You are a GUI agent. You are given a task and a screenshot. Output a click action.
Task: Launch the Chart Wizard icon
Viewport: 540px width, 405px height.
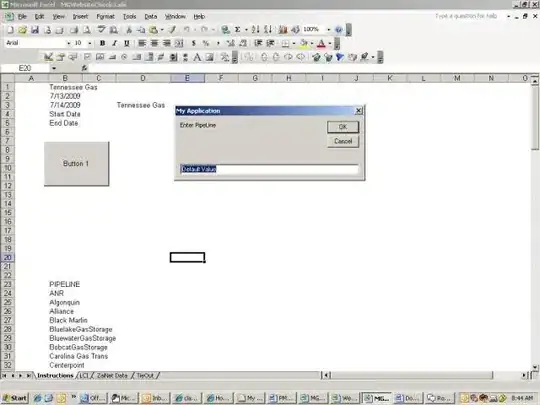[283, 30]
